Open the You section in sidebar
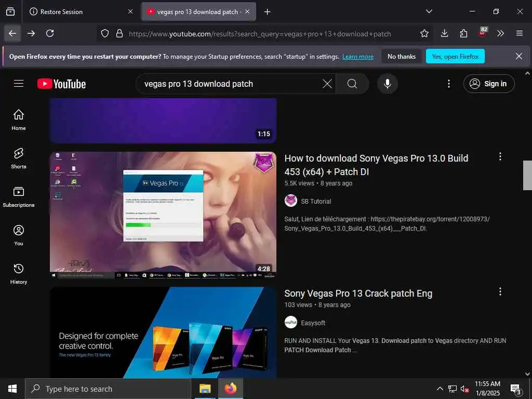Image resolution: width=532 pixels, height=399 pixels. click(19, 235)
